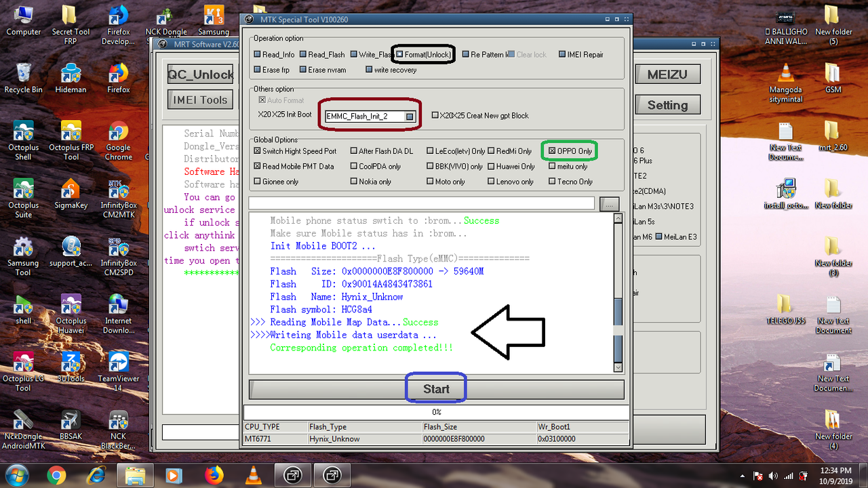Check the Tecno Only option
The width and height of the screenshot is (868, 488).
(552, 182)
